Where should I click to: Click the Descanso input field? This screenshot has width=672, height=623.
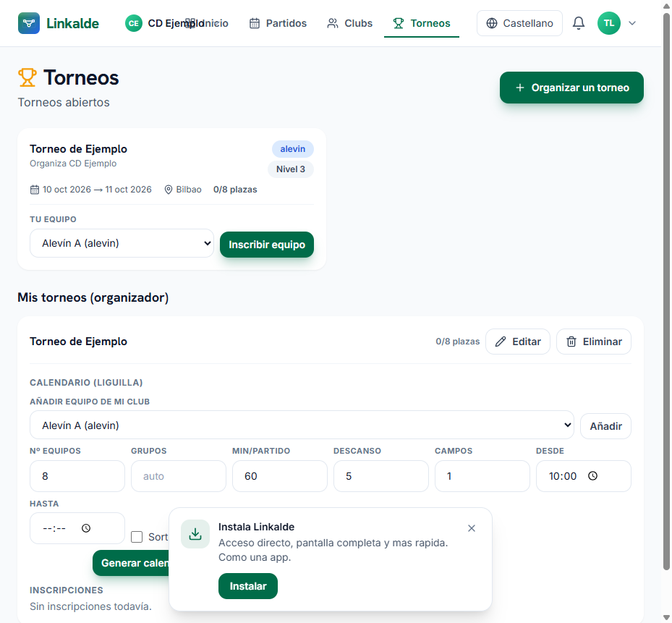381,476
